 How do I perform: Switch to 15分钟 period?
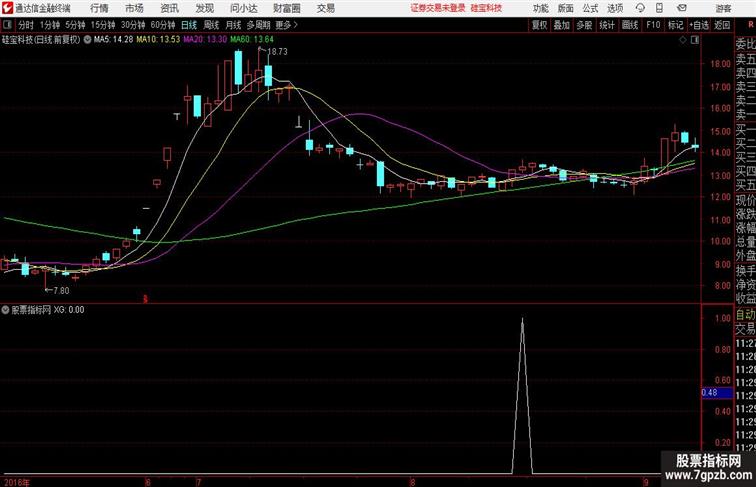103,25
